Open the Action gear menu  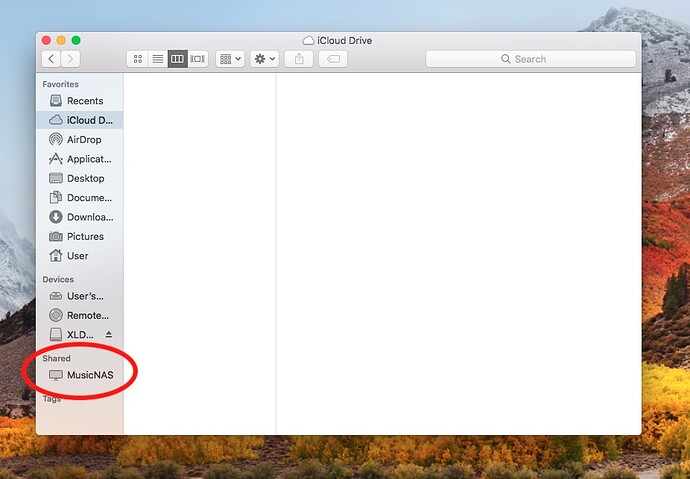click(x=264, y=59)
